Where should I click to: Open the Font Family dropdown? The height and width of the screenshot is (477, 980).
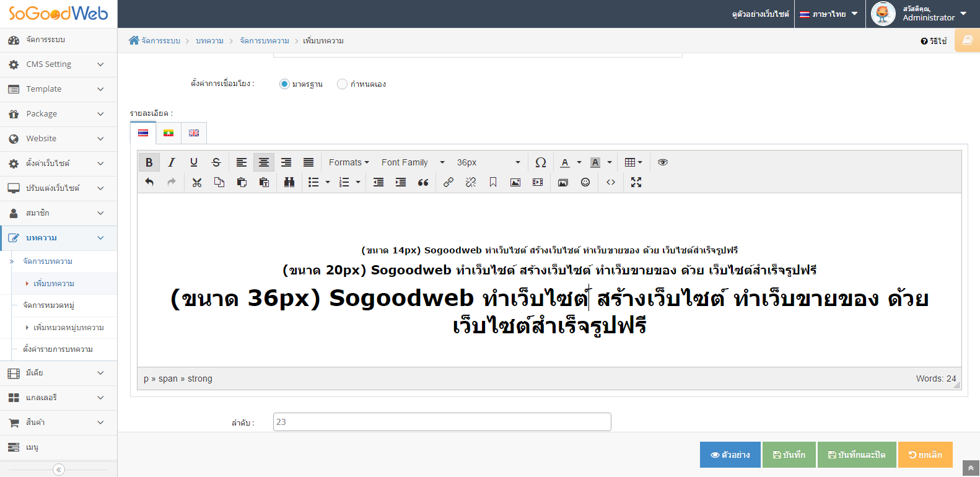[413, 162]
